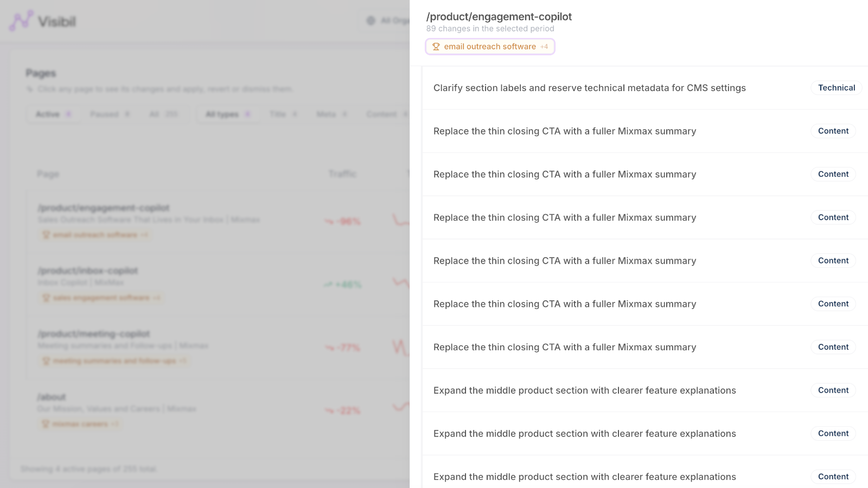
Task: Open the 'email outreach software +4' keyword chip
Action: pyautogui.click(x=490, y=47)
